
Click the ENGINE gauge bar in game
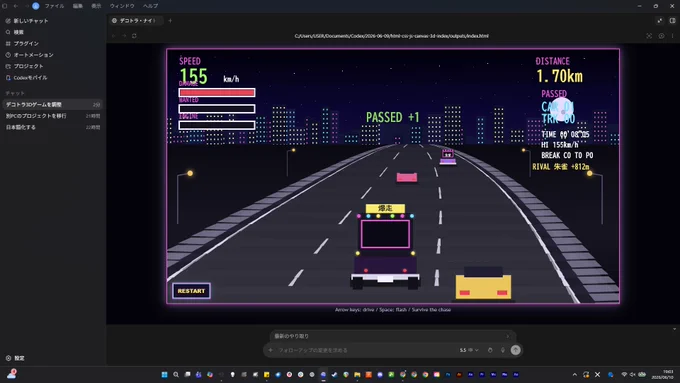pyautogui.click(x=217, y=125)
